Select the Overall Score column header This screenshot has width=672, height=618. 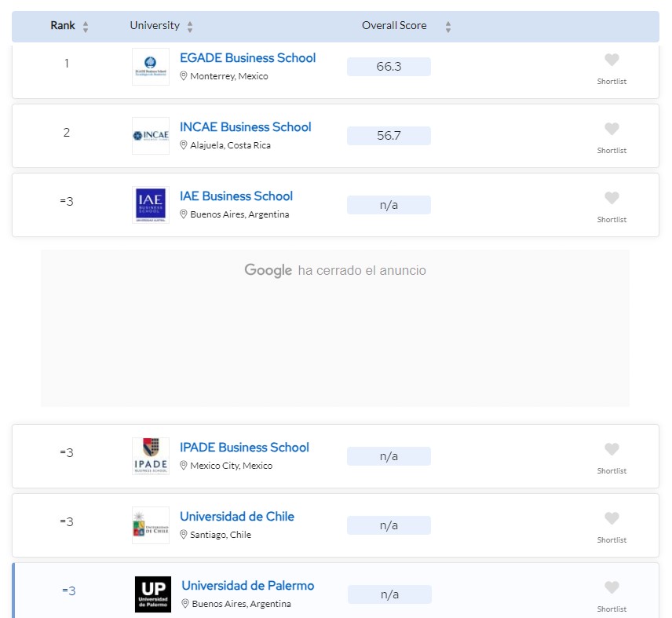394,26
